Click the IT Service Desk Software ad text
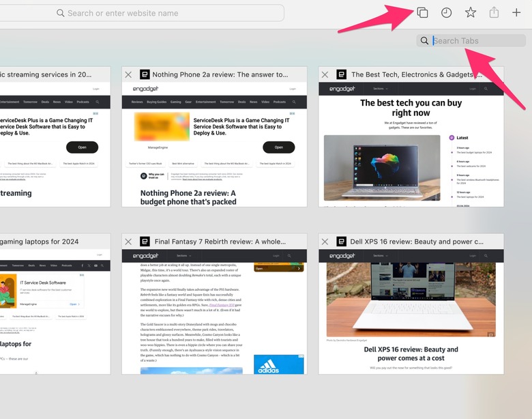This screenshot has height=419, width=532. 43,283
